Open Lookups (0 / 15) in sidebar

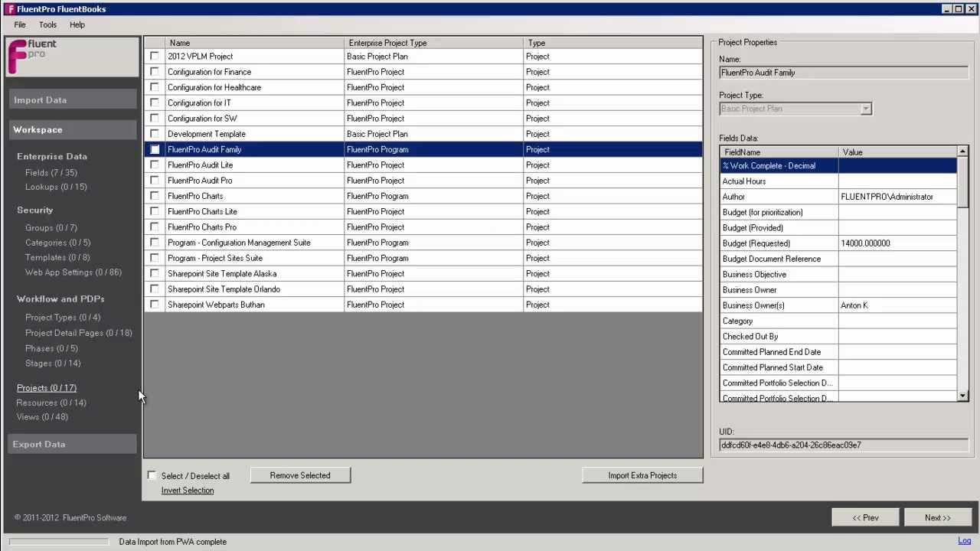(56, 187)
